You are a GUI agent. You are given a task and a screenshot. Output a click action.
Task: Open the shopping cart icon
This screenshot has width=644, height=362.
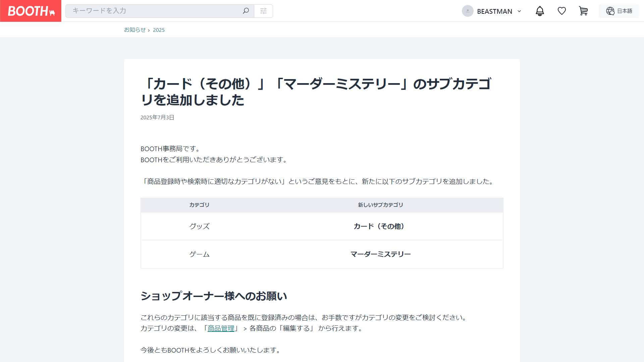(x=583, y=11)
